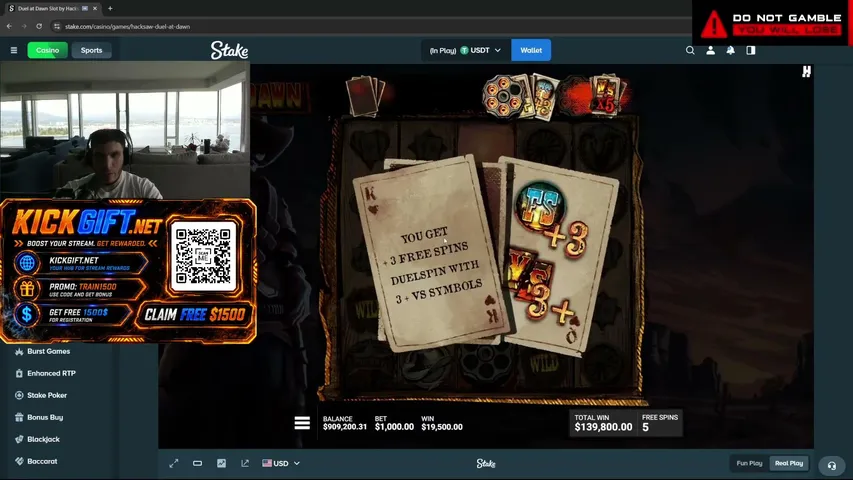853x480 pixels.
Task: Open Stake Poker in sidebar
Action: click(x=47, y=395)
